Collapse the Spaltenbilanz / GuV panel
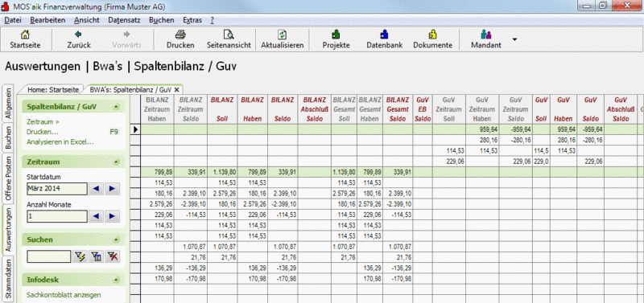Viewport: 644px width, 303px height. point(117,107)
